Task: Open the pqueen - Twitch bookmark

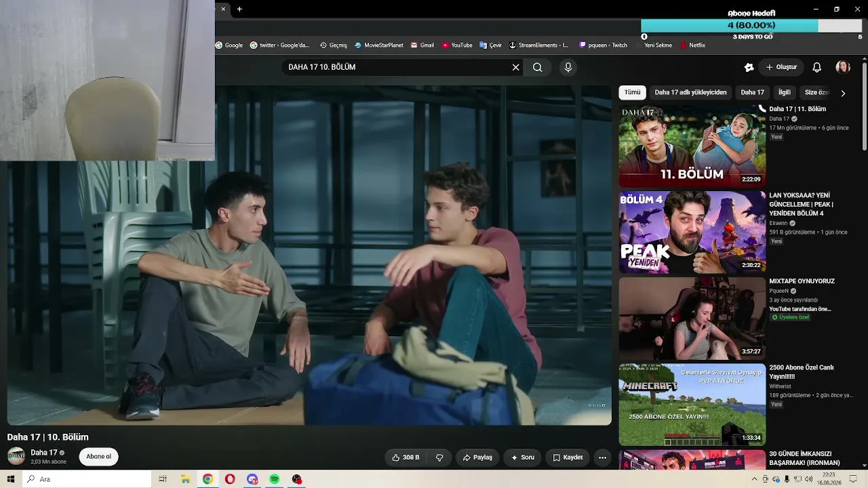Action: (x=603, y=45)
